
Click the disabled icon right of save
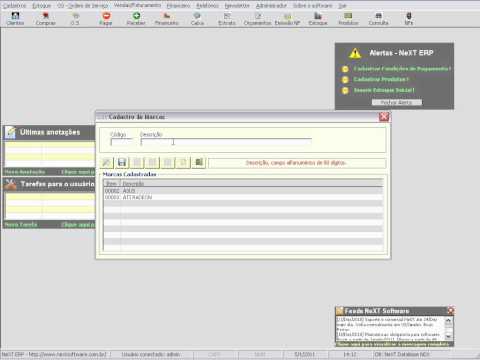pyautogui.click(x=137, y=163)
